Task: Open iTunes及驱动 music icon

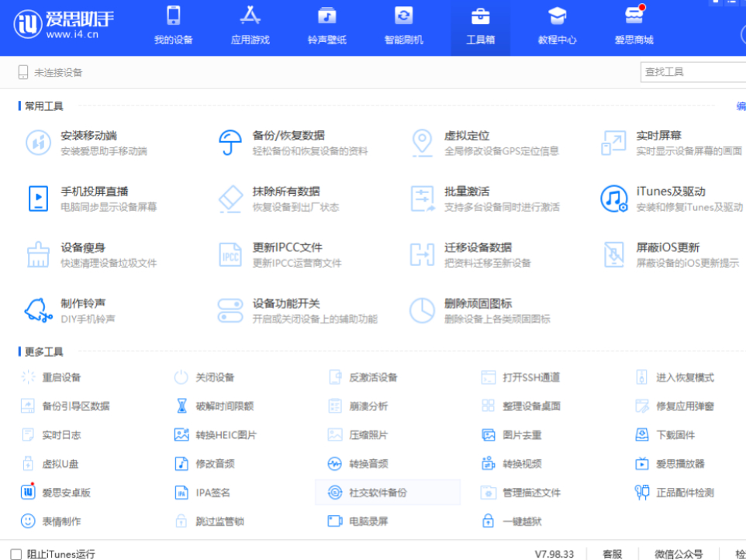Action: [613, 199]
